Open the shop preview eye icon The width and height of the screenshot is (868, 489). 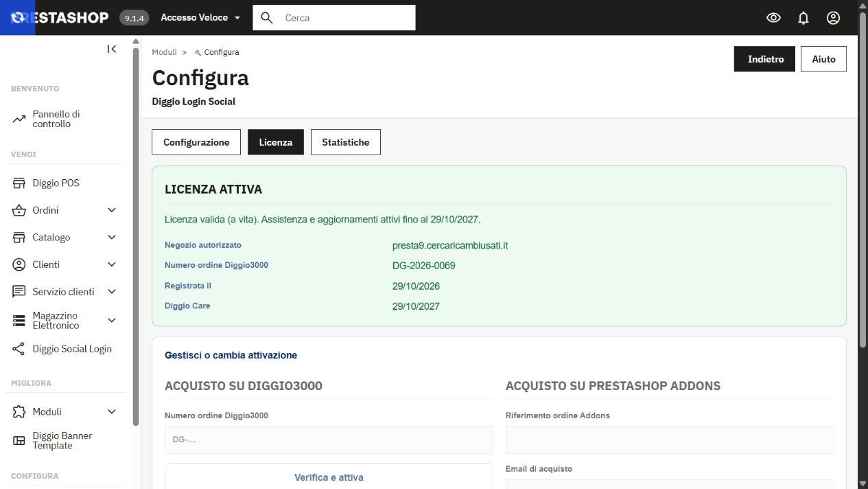click(773, 18)
